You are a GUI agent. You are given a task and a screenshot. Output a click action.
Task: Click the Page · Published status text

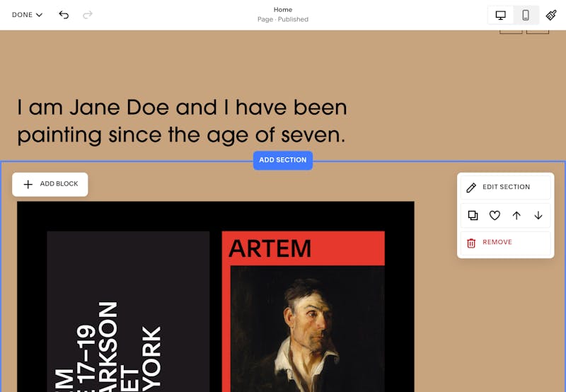point(282,19)
